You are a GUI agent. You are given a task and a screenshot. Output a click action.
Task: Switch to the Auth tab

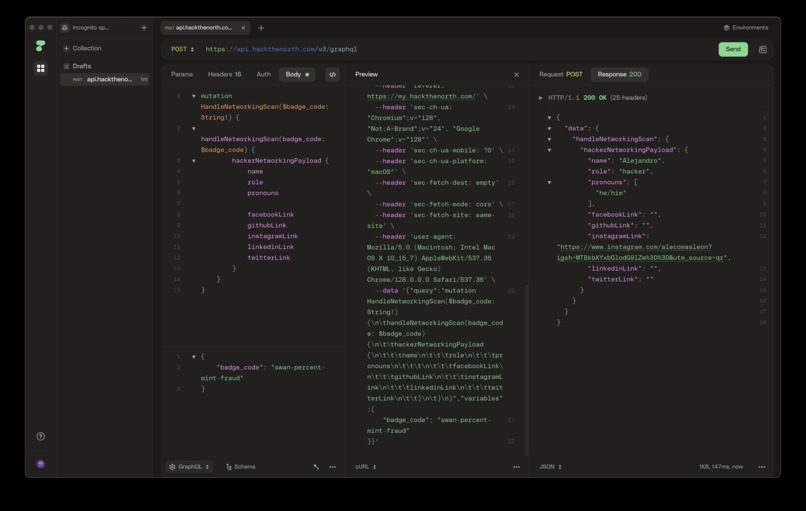click(x=264, y=75)
